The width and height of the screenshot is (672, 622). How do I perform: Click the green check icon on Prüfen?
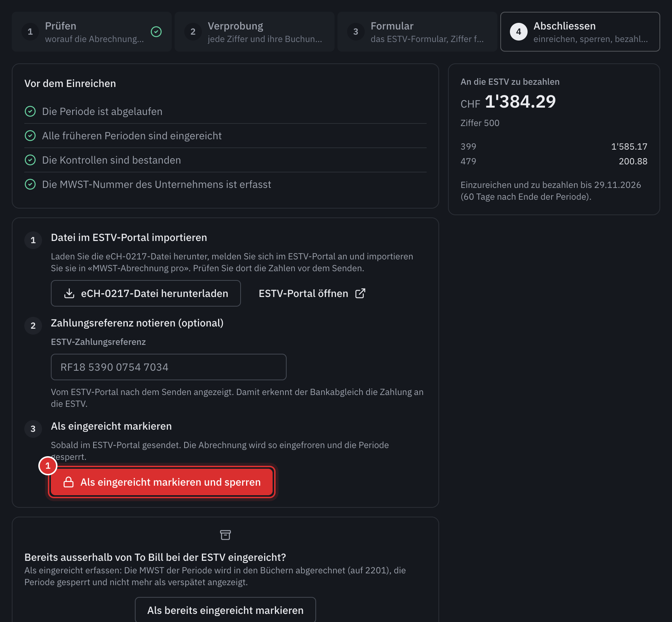156,32
